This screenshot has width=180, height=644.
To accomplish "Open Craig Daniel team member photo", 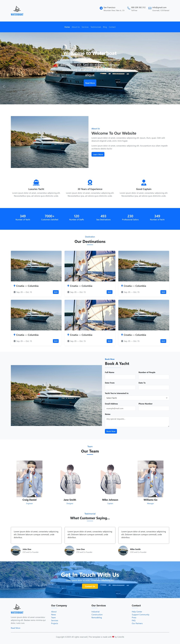I will (x=30, y=479).
